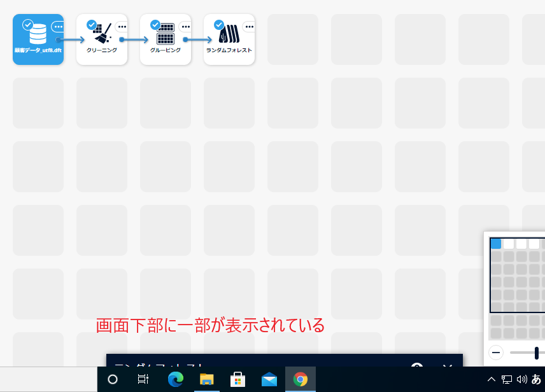
Task: Open the ellipsis menu on ランダムフォレスト node
Action: coord(249,27)
